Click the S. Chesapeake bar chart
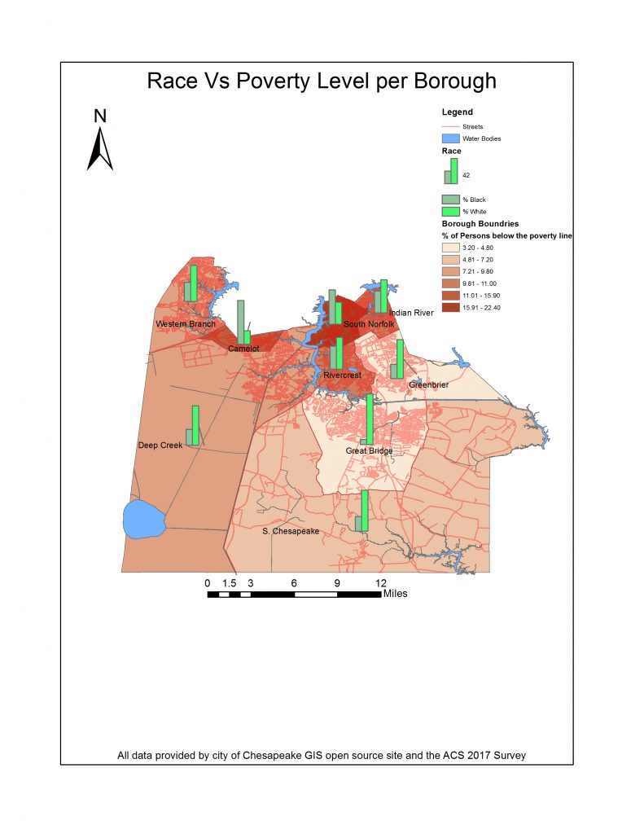Viewport: 644px width, 834px height. coord(361,511)
